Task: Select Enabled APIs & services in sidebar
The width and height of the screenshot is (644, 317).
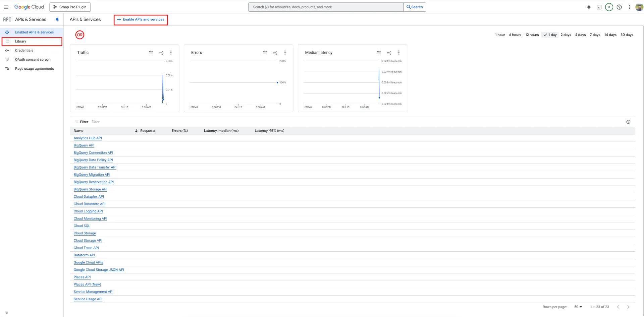Action: [32, 32]
